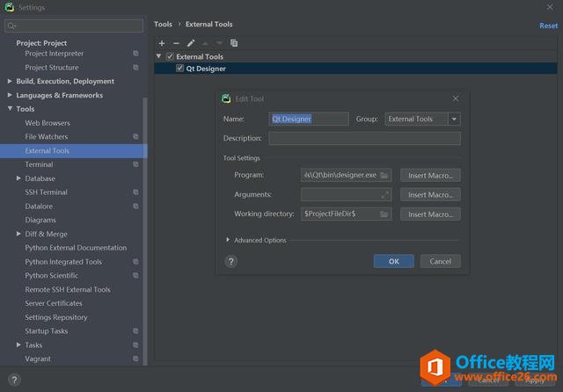Focus the settings search field
The image size is (563, 392).
[74, 25]
